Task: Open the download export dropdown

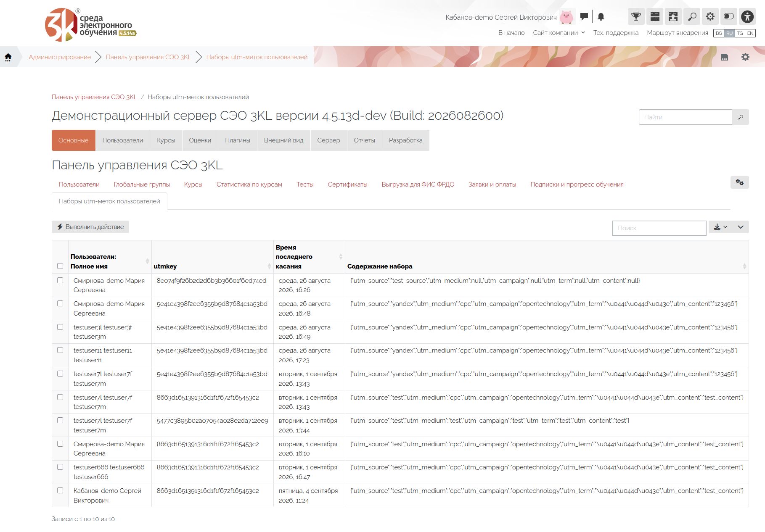Action: tap(720, 227)
